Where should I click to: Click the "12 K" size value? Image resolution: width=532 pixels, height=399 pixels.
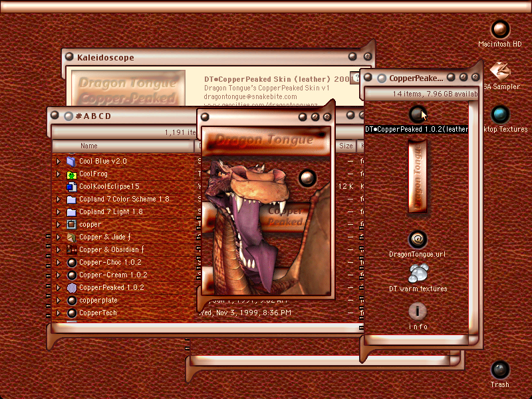tap(346, 186)
